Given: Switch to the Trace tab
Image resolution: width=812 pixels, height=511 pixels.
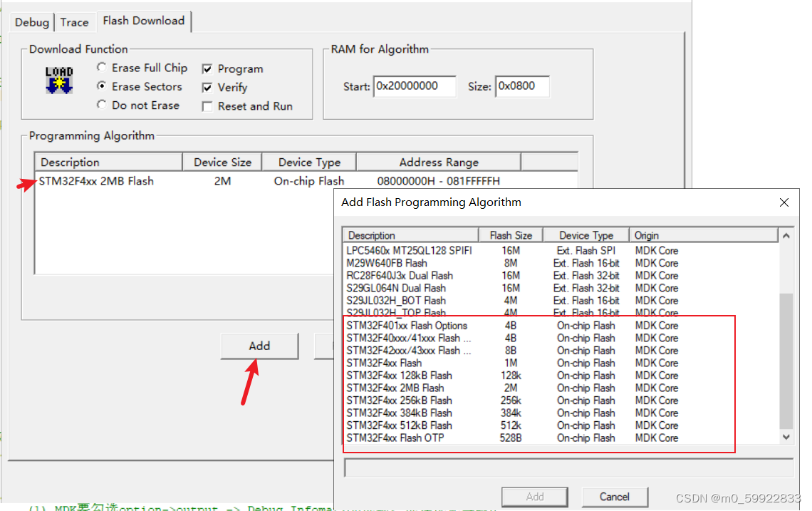Looking at the screenshot, I should 74,22.
